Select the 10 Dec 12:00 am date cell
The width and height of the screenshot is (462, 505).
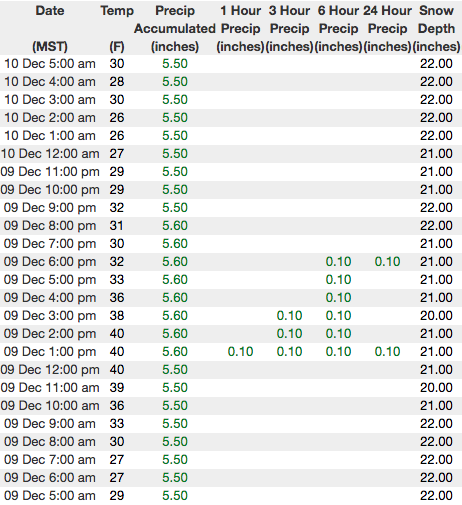click(x=50, y=154)
